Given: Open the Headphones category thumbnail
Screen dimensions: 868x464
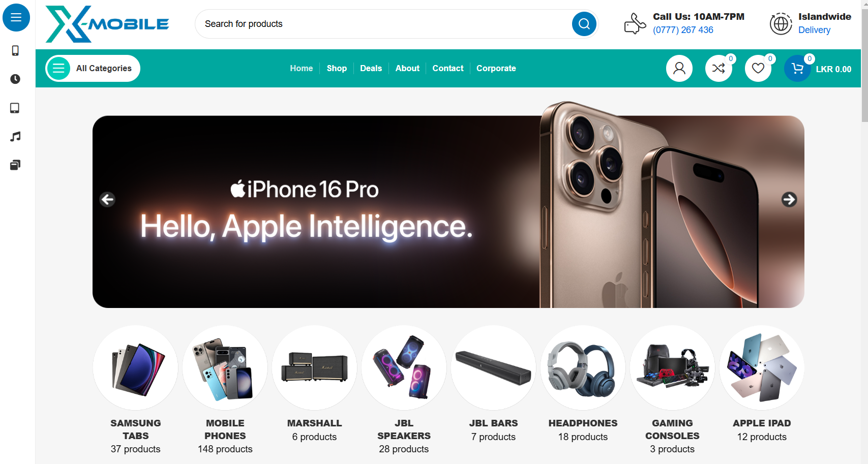Looking at the screenshot, I should 583,368.
